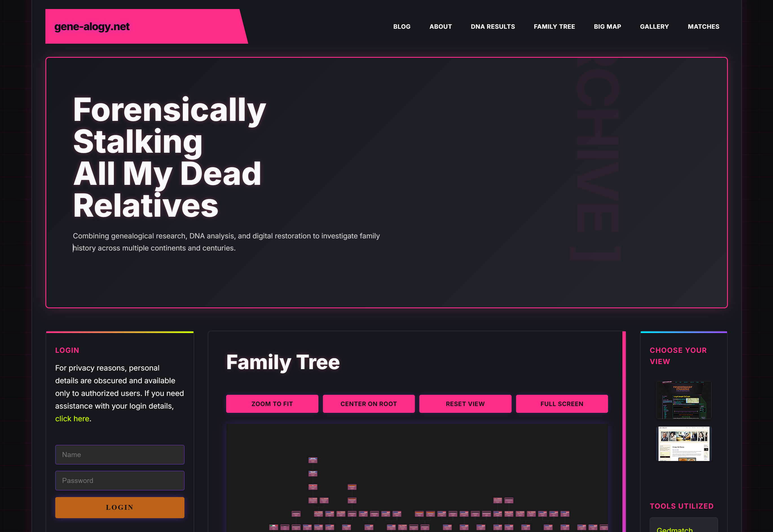
Task: Enter Full Screen tree view
Action: [x=561, y=404]
